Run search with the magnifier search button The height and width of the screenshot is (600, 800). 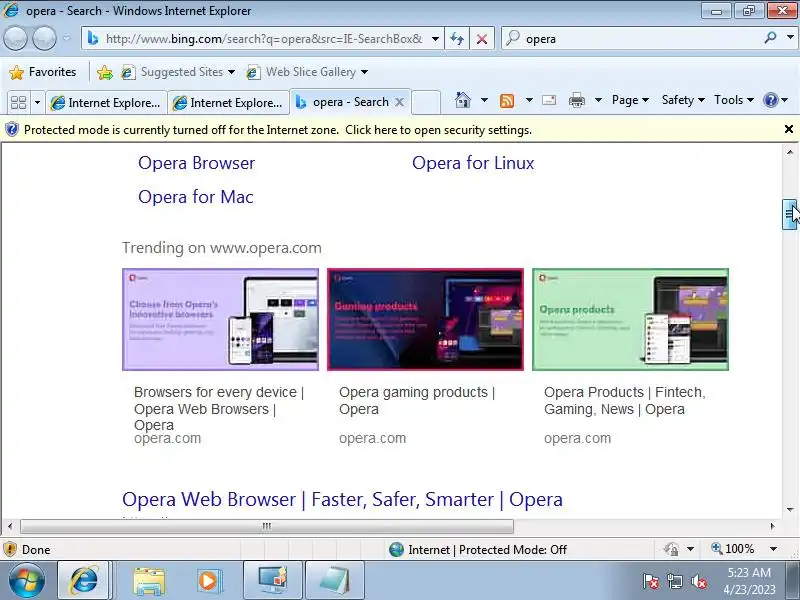click(x=770, y=38)
